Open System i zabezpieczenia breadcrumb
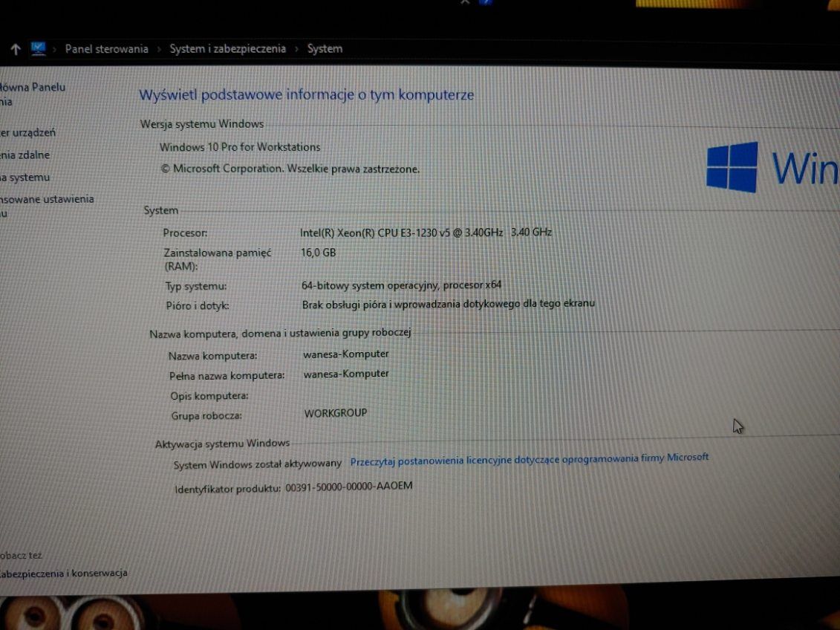 (228, 49)
